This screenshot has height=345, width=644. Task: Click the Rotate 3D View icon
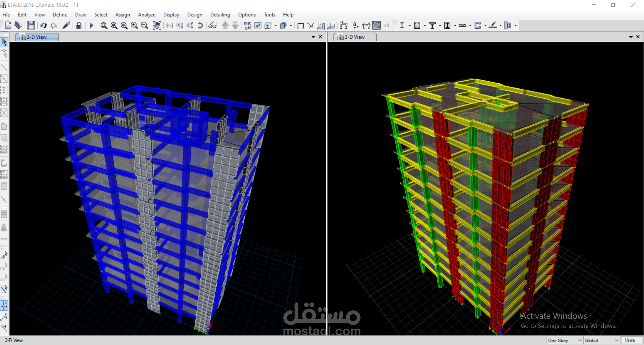[x=200, y=26]
